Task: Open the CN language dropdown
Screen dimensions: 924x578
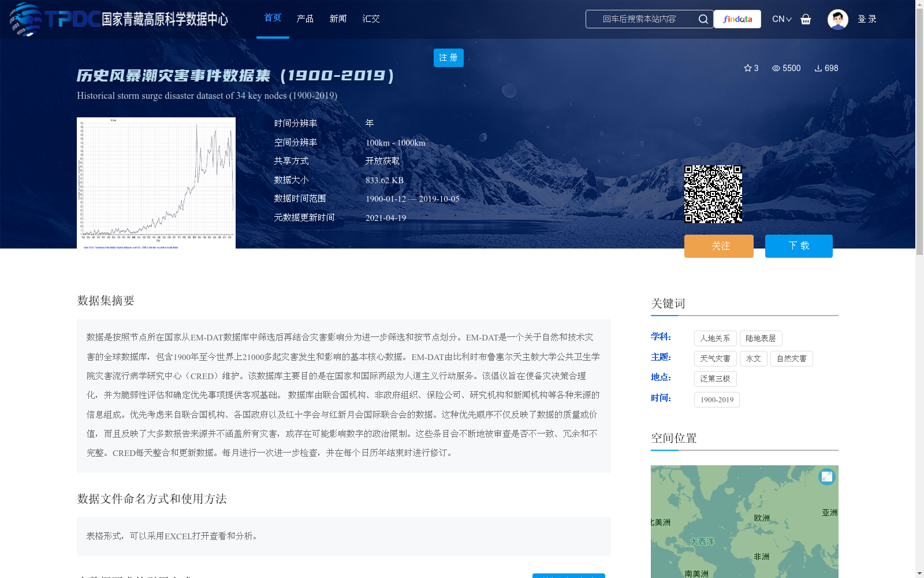Action: point(781,19)
